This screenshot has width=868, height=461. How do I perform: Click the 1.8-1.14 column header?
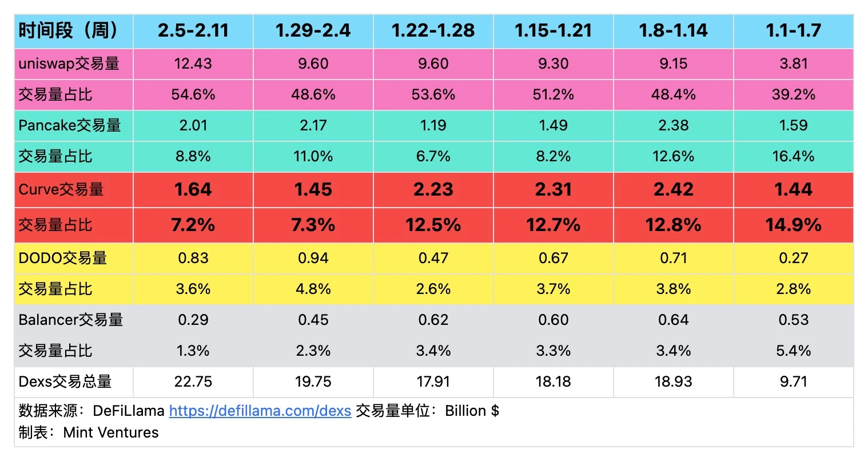(673, 30)
